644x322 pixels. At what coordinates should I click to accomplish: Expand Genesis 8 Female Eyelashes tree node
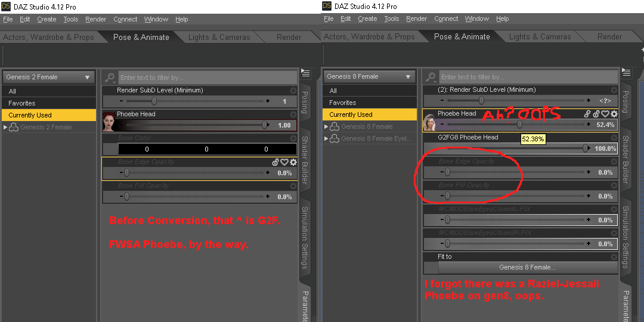326,138
